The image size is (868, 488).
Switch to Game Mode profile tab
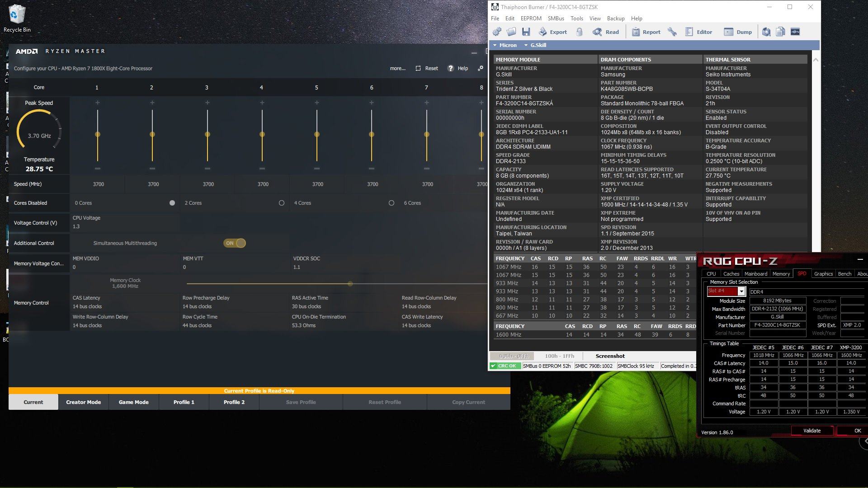coord(133,402)
